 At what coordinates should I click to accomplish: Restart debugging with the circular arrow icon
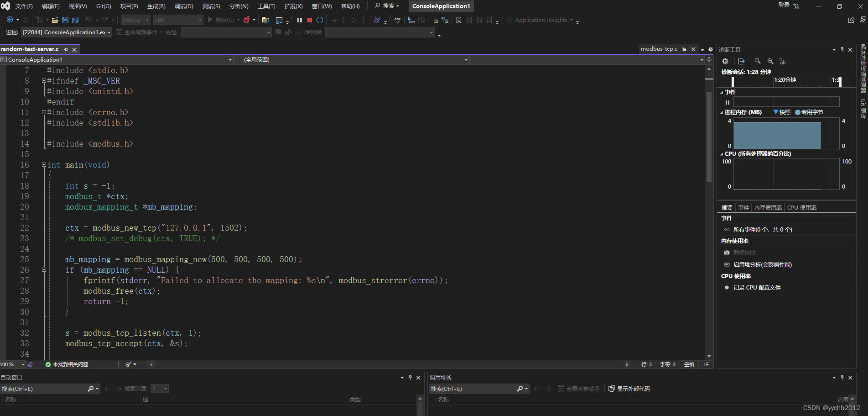pos(320,20)
